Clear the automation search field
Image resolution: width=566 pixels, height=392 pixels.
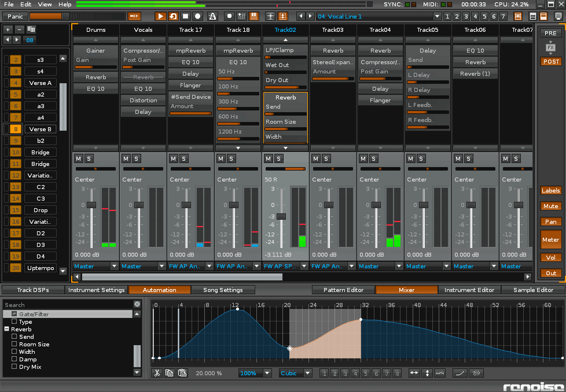[137, 304]
